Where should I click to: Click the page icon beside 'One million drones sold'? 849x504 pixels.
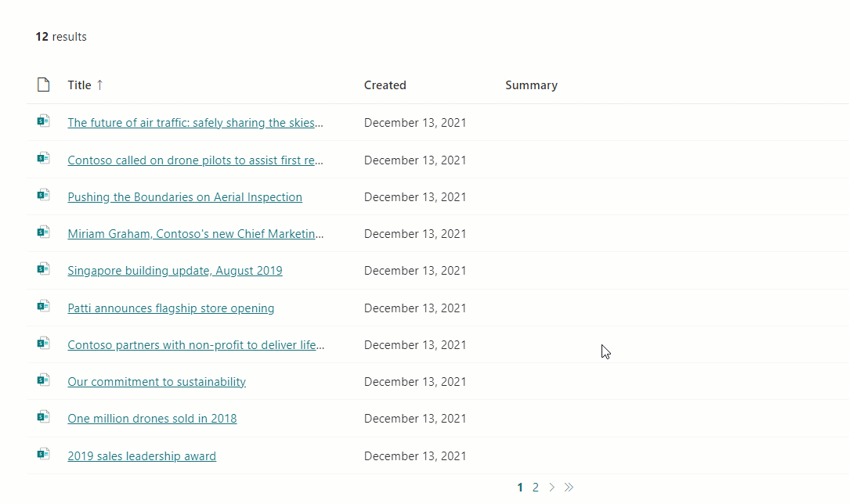tap(43, 417)
